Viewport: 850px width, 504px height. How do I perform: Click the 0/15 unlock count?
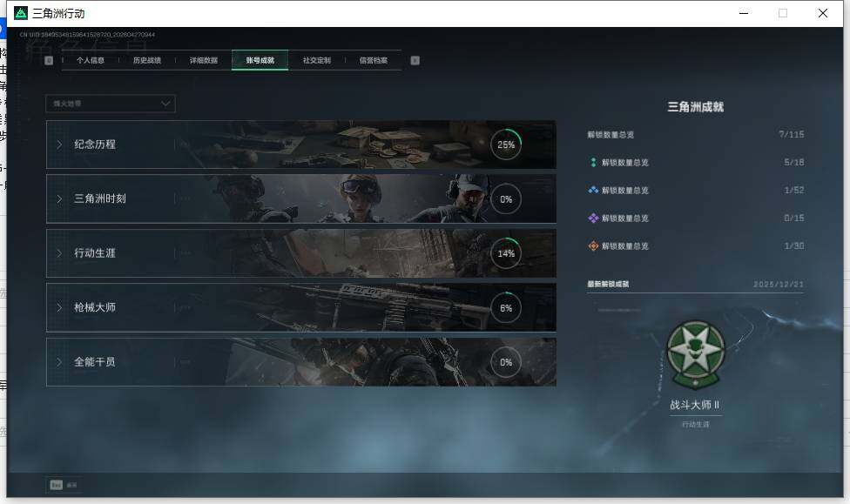(794, 218)
